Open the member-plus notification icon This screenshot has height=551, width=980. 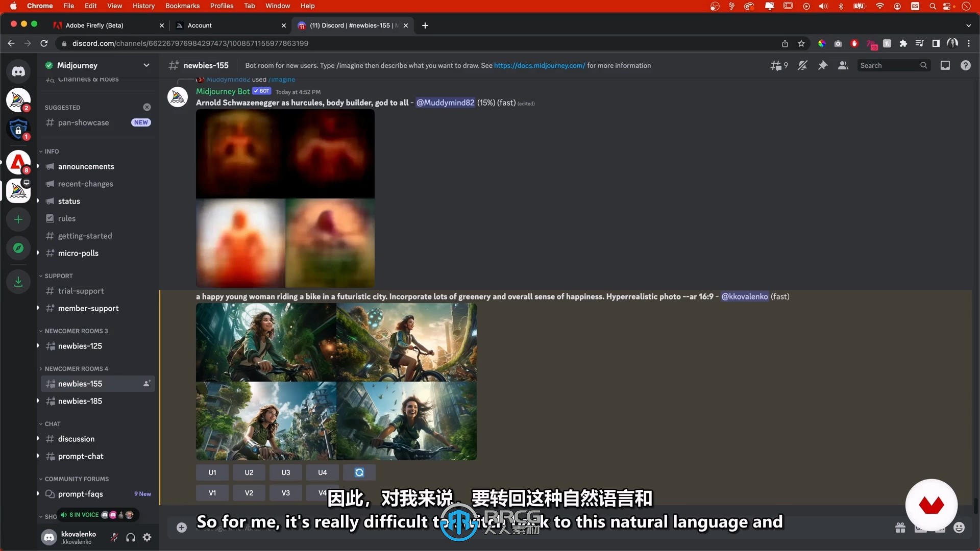[148, 384]
